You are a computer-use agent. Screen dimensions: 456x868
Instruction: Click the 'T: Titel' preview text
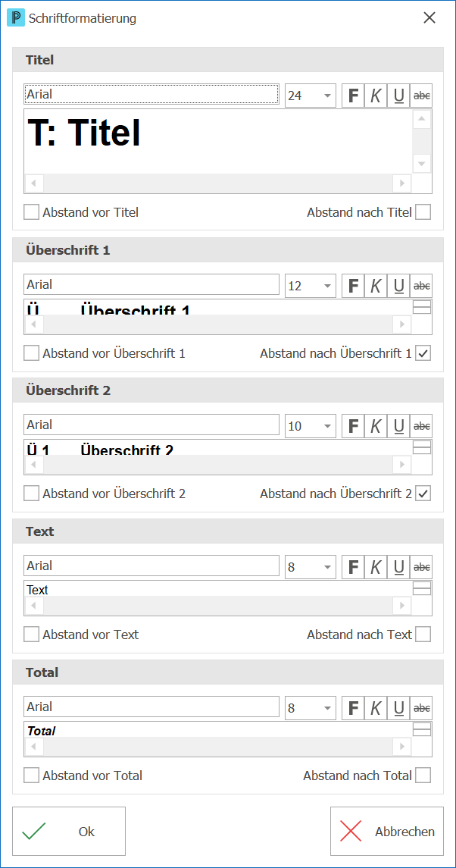(x=84, y=133)
